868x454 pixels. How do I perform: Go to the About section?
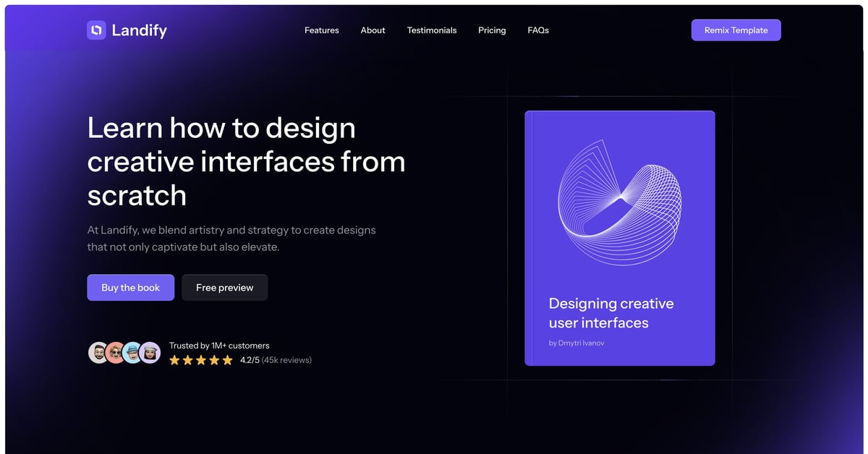click(x=373, y=30)
